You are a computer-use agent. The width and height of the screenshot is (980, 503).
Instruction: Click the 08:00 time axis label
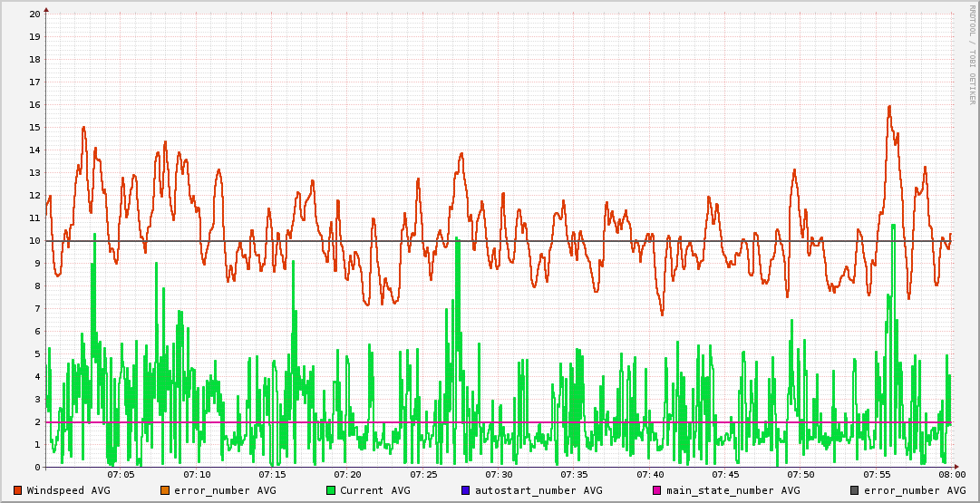tap(953, 476)
